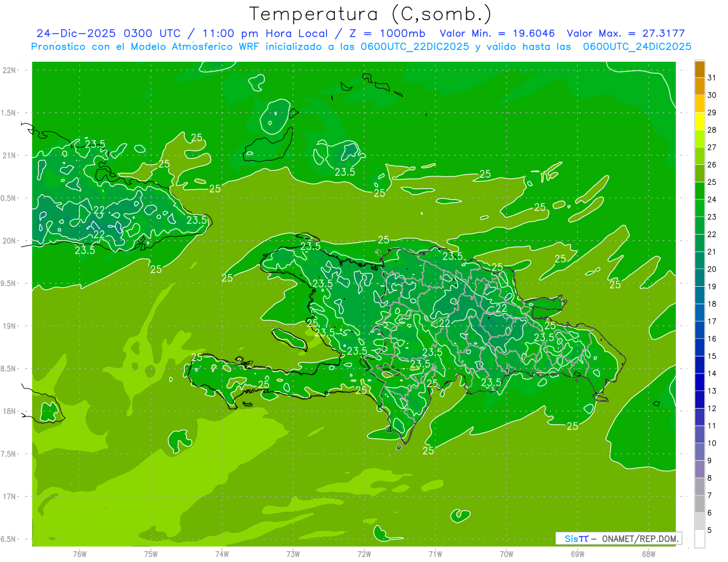Click the dark blue swatch between 13 and 14

pos(699,383)
